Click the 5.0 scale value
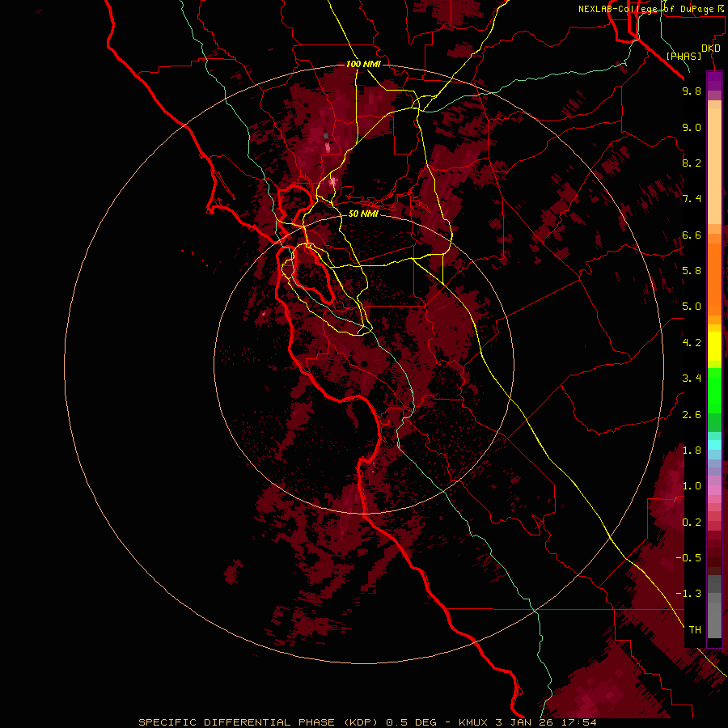 [692, 307]
